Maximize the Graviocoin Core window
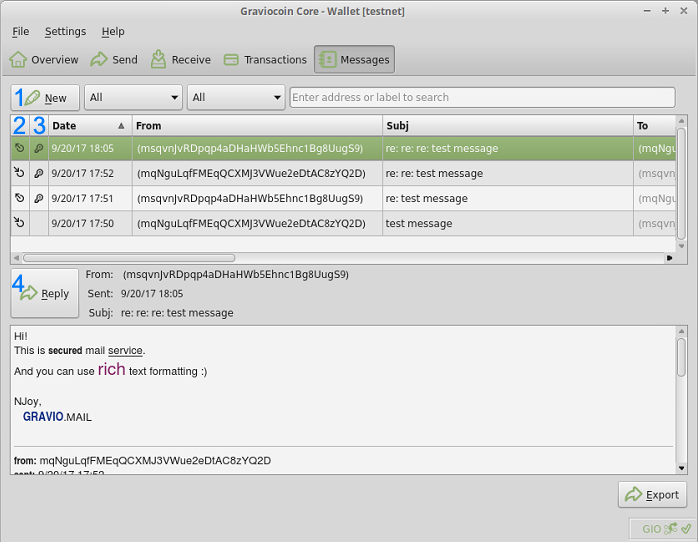 666,11
